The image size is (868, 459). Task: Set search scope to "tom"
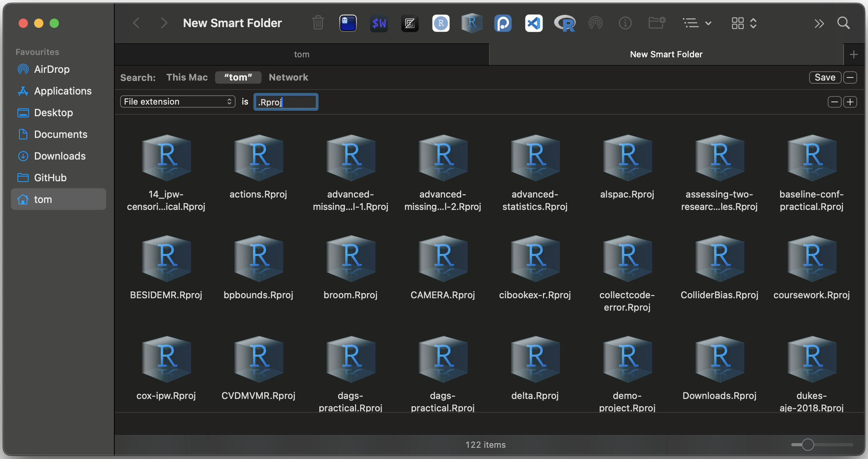tap(238, 77)
